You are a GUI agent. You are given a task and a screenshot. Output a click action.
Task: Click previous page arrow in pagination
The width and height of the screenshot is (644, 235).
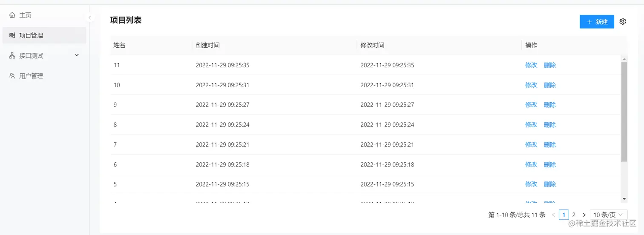click(x=553, y=215)
